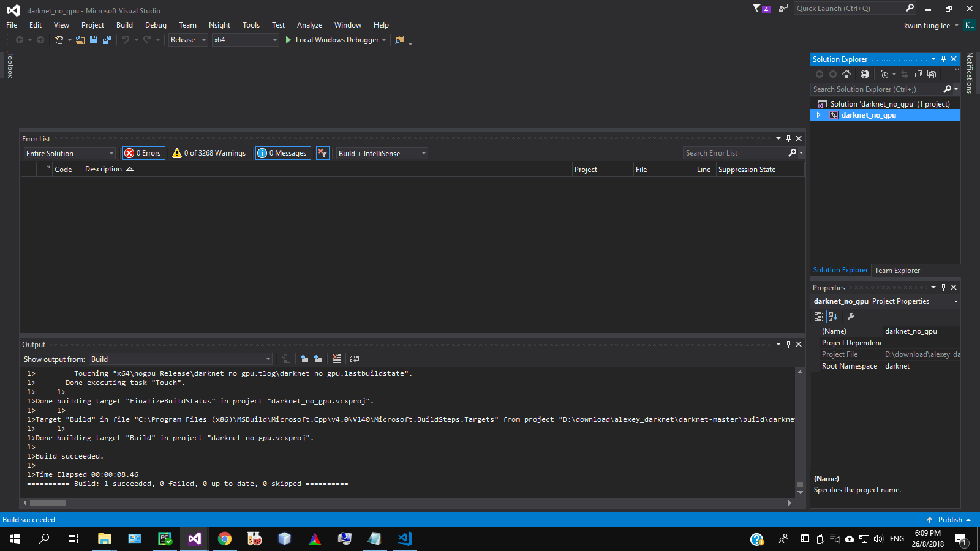This screenshot has width=980, height=551.
Task: Open the Nsight menu
Action: tap(219, 25)
